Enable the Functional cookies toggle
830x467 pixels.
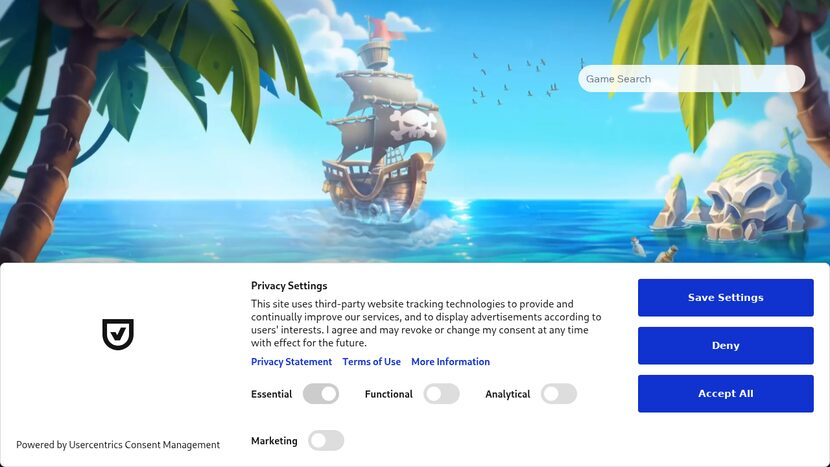point(441,394)
